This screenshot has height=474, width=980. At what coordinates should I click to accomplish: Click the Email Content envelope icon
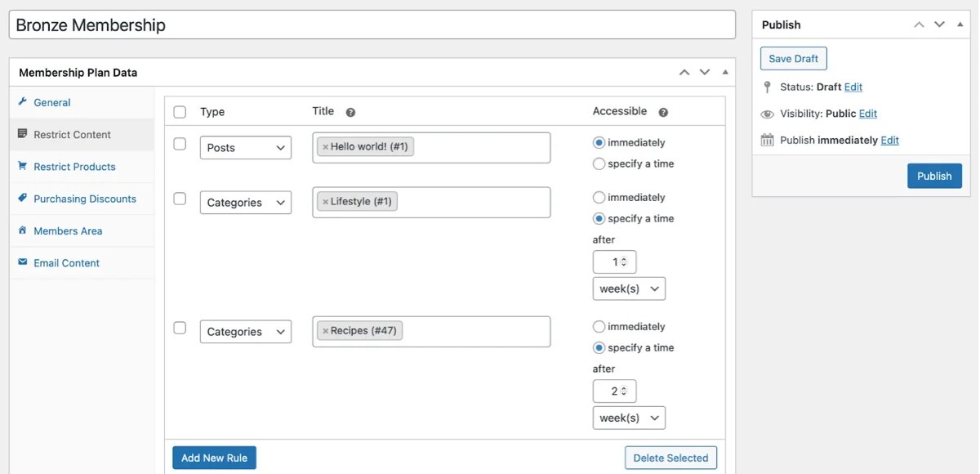coord(23,262)
